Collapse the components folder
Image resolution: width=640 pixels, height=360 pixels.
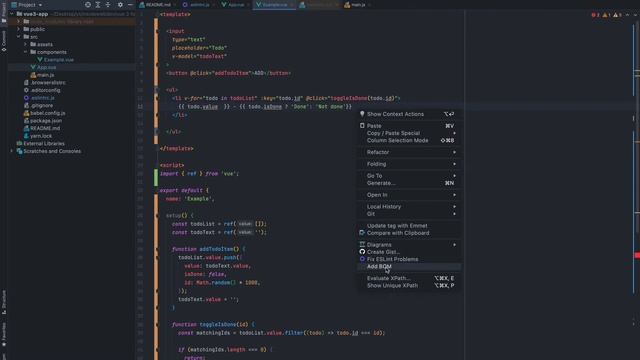tap(25, 52)
